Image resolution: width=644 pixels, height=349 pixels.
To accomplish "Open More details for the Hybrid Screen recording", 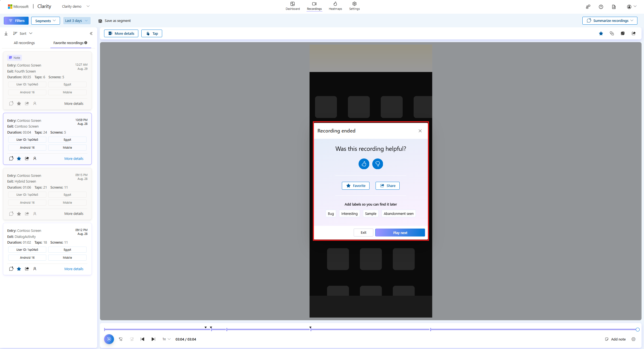I will [74, 214].
